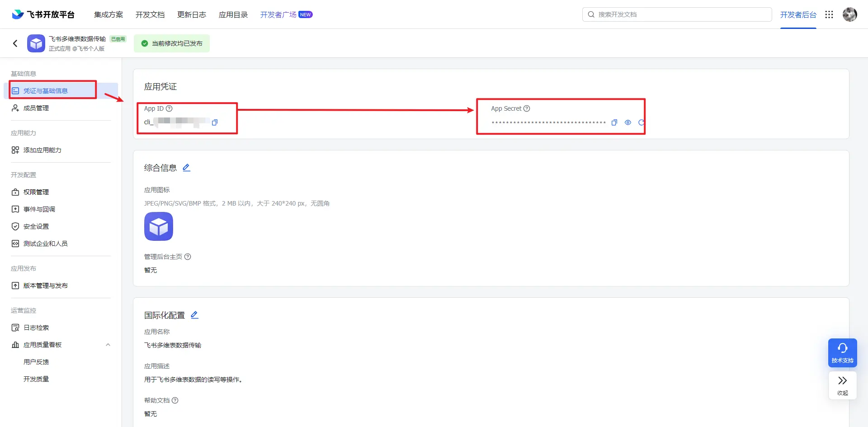Screen dimensions: 868x427
Task: Click the large app icon thumbnail
Action: pyautogui.click(x=159, y=226)
